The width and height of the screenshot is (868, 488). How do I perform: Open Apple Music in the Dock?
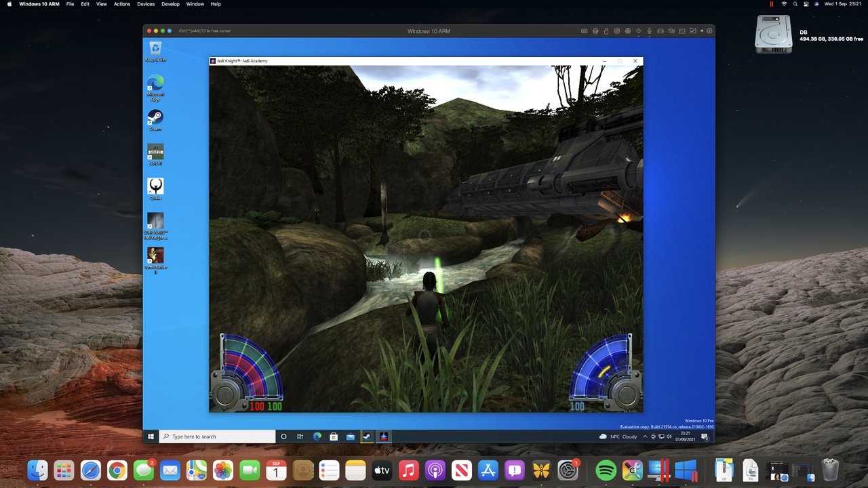[x=408, y=470]
